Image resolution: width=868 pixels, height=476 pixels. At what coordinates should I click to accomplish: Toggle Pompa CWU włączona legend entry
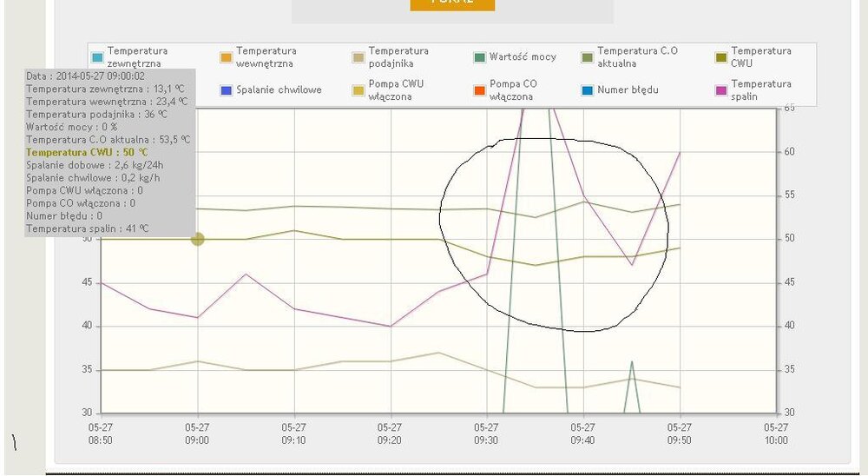(x=358, y=90)
